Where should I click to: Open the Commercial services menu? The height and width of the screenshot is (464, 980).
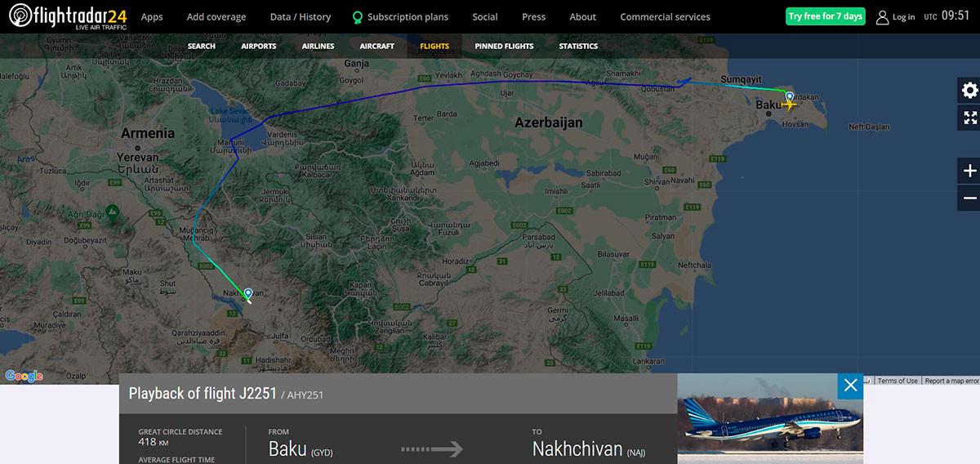(665, 16)
